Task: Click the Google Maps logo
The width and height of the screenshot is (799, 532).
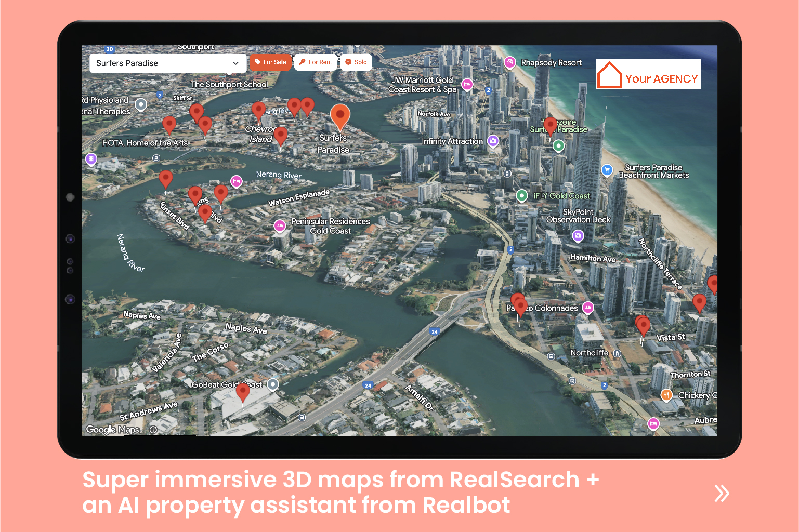Action: tap(113, 430)
